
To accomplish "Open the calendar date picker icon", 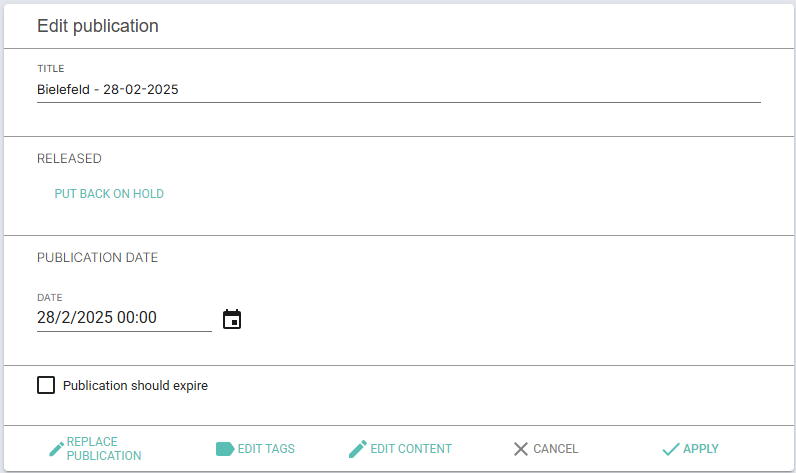I will (x=232, y=319).
